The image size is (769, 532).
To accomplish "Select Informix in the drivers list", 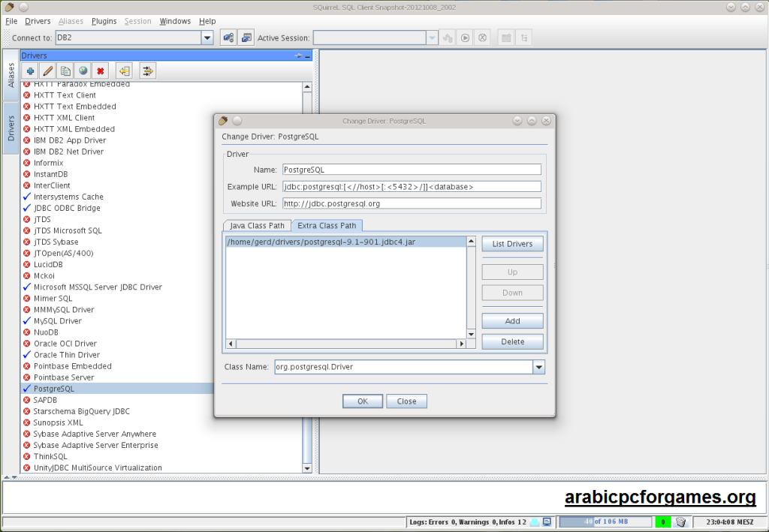I will (x=48, y=163).
